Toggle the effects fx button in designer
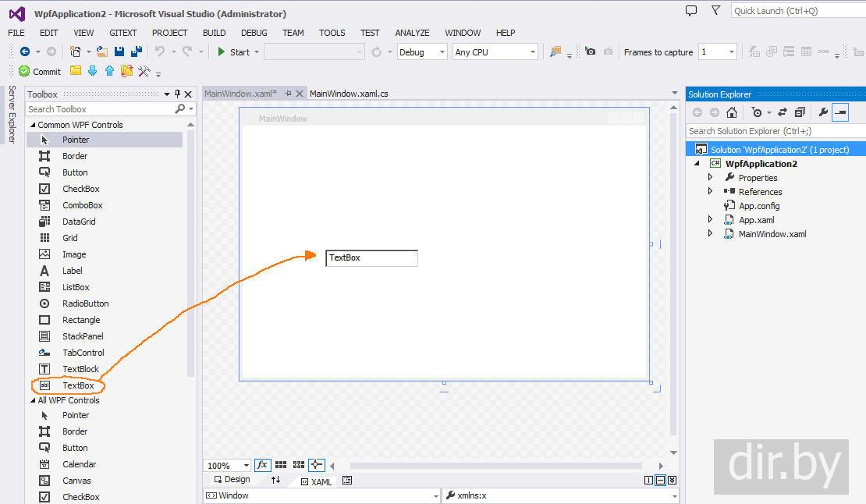The width and height of the screenshot is (866, 504). [x=262, y=465]
